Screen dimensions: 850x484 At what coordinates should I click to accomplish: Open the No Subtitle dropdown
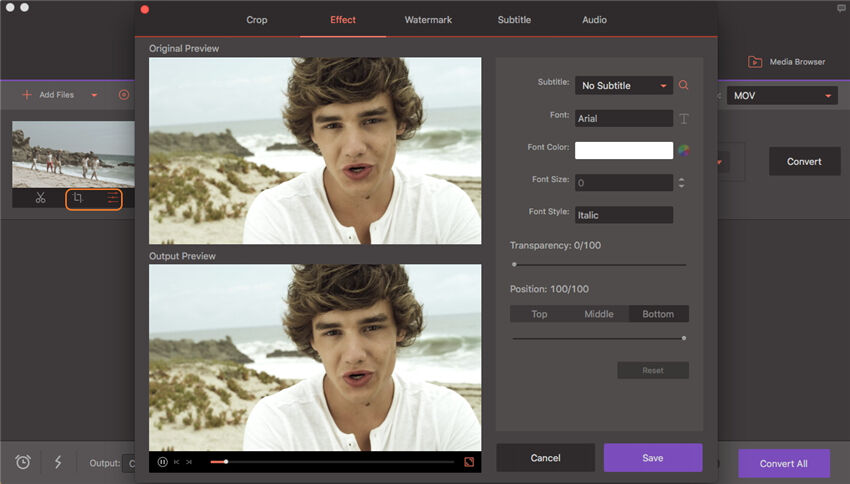(x=624, y=85)
